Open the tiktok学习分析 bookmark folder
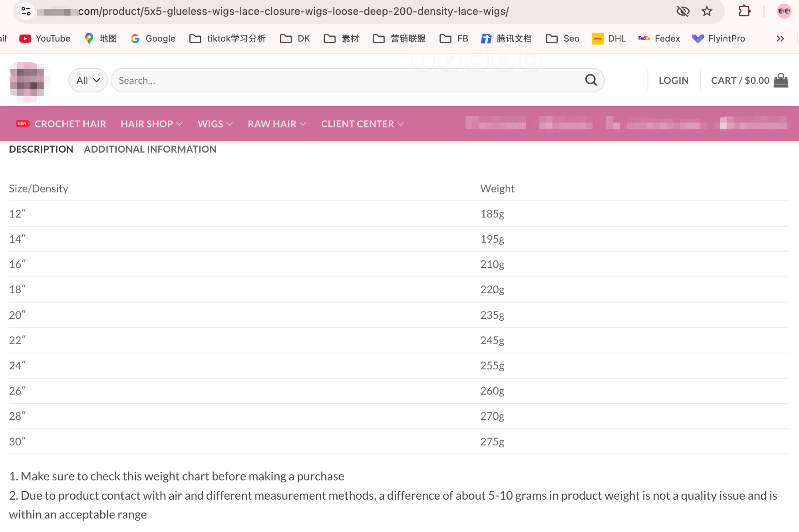The image size is (799, 532). 227,38
